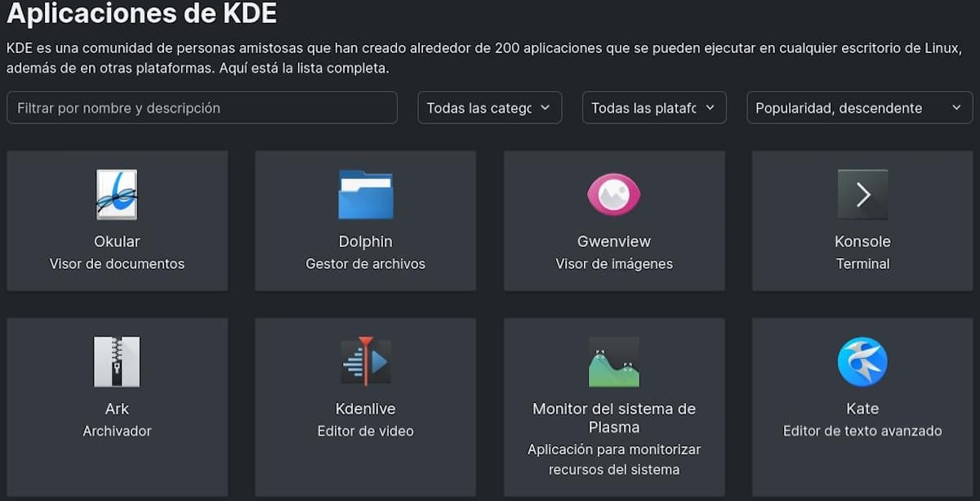Launch the Konsole terminal prompt icon

[862, 195]
